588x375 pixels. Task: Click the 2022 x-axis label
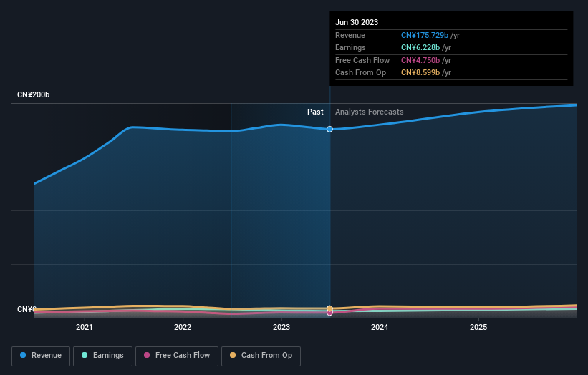coord(183,328)
